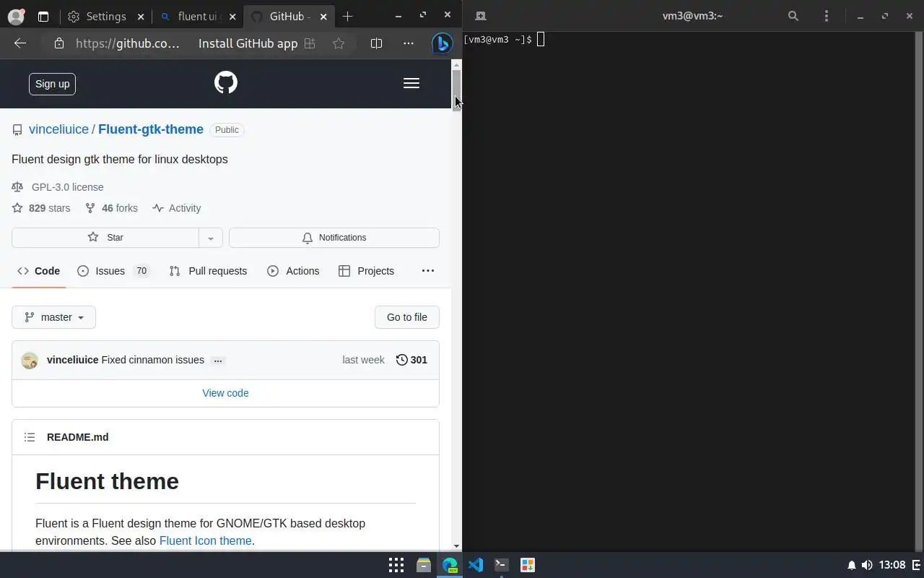924x578 pixels.
Task: Open the GitHub hamburger menu
Action: click(x=411, y=84)
